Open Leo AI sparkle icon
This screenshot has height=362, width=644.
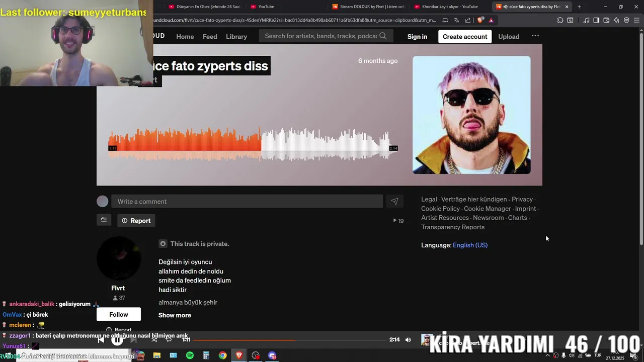(x=616, y=20)
